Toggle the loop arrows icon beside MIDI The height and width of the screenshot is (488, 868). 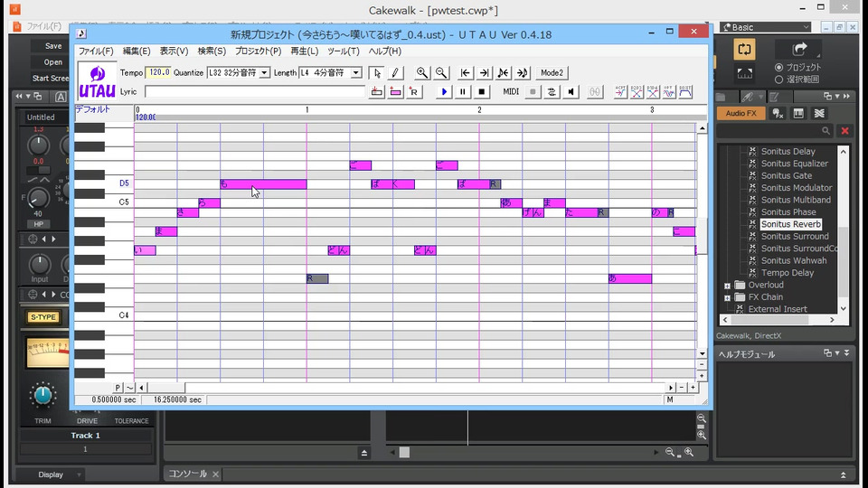552,92
